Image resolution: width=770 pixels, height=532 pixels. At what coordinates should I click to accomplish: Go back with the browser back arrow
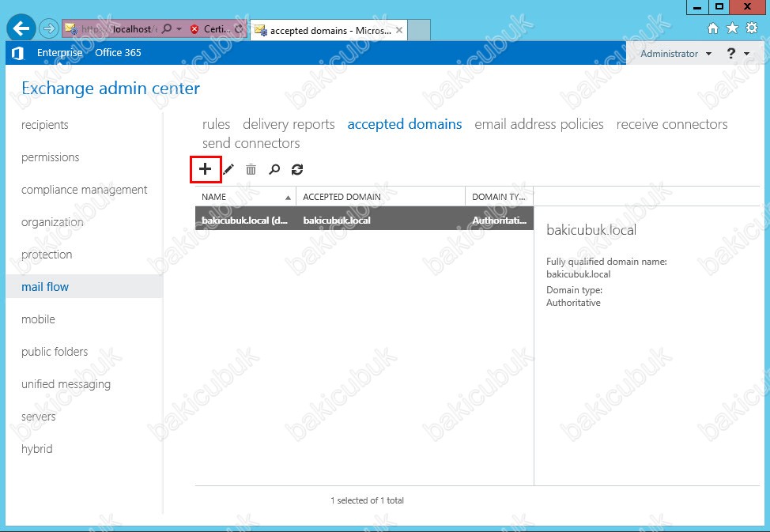[21, 28]
